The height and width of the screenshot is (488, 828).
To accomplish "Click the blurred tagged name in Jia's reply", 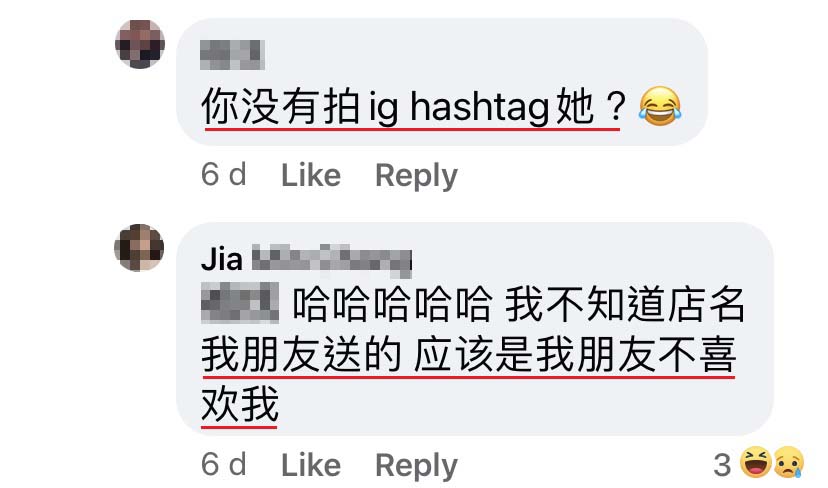I will click(240, 302).
